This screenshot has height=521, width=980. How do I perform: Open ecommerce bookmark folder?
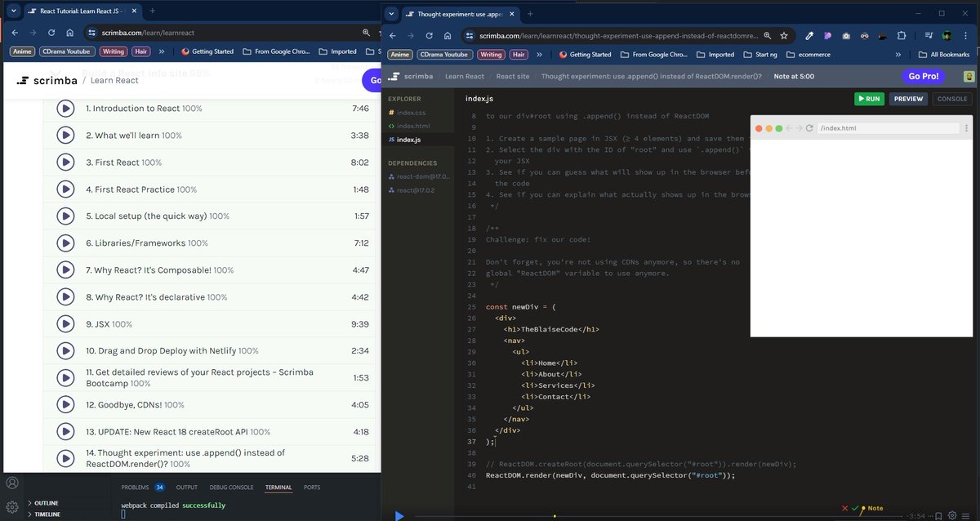tap(808, 55)
